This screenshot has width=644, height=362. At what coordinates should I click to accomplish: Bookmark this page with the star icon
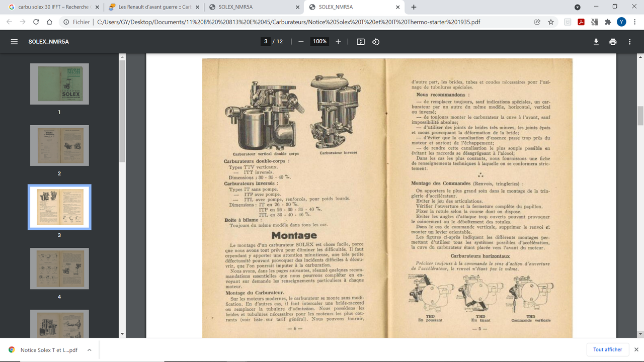tap(551, 22)
